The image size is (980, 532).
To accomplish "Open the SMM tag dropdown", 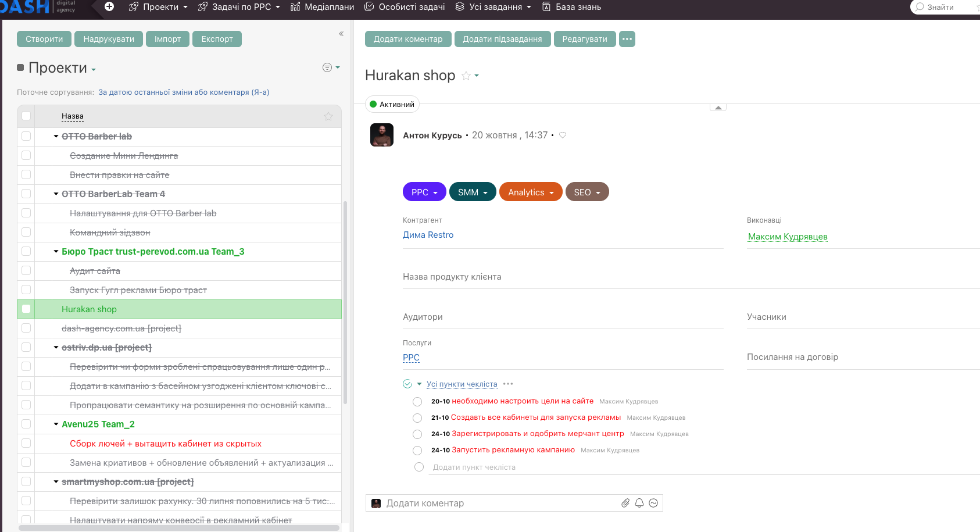I will pyautogui.click(x=473, y=192).
